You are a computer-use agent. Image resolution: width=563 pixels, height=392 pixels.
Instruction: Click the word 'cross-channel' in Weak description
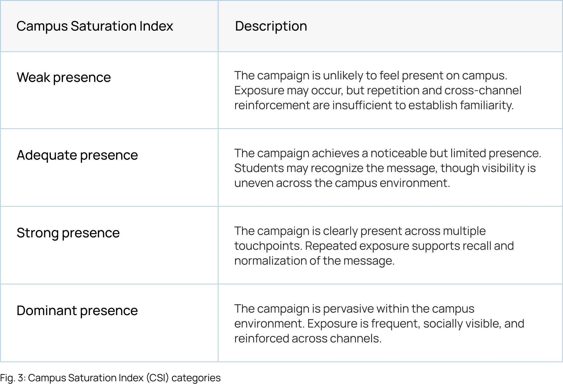coord(483,90)
